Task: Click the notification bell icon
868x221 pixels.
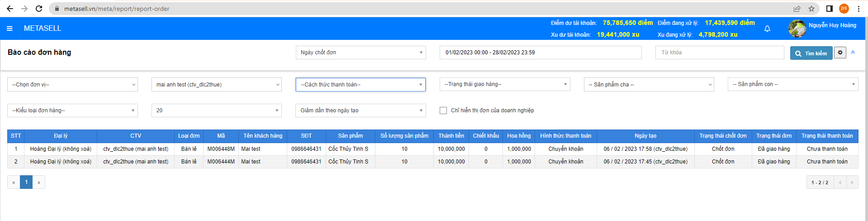Action: pyautogui.click(x=767, y=29)
